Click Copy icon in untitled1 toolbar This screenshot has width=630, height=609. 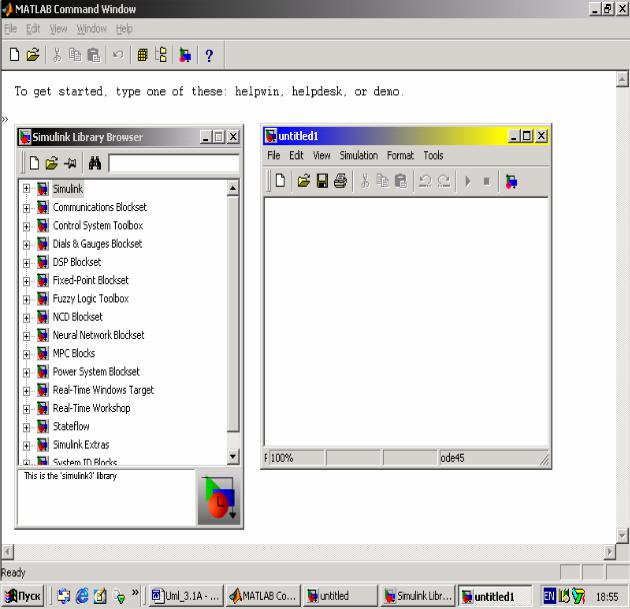tap(382, 181)
